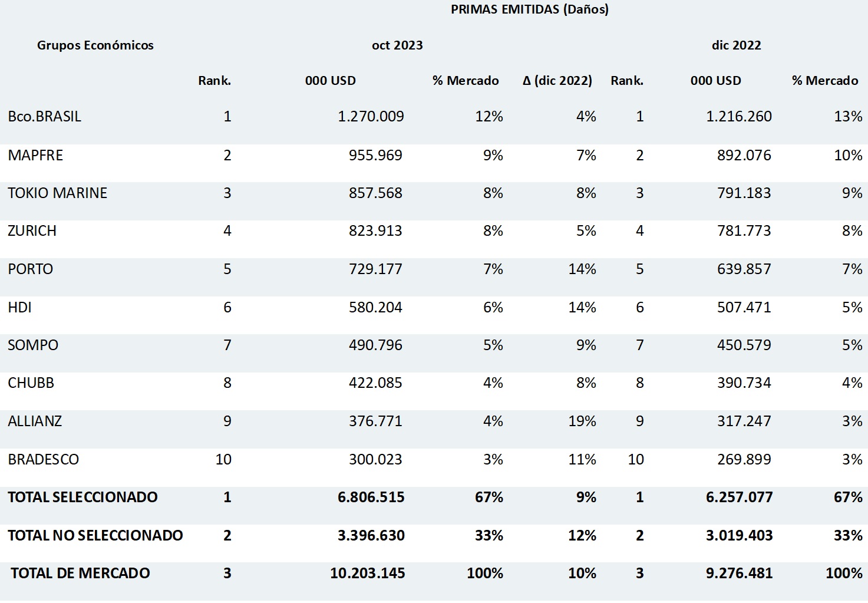Select the total 3.396.630
Viewport: 868px width, 603px height.
click(x=371, y=536)
